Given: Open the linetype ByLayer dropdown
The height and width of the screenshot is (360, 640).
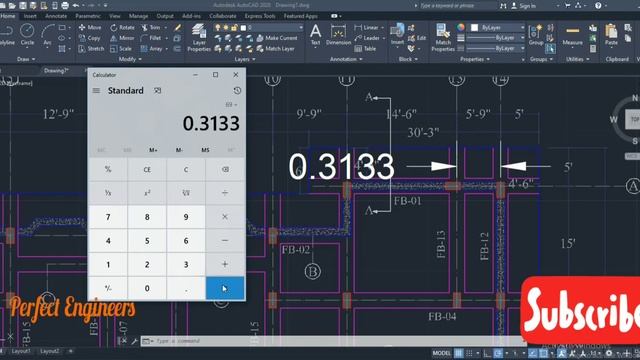Looking at the screenshot, I should point(496,49).
